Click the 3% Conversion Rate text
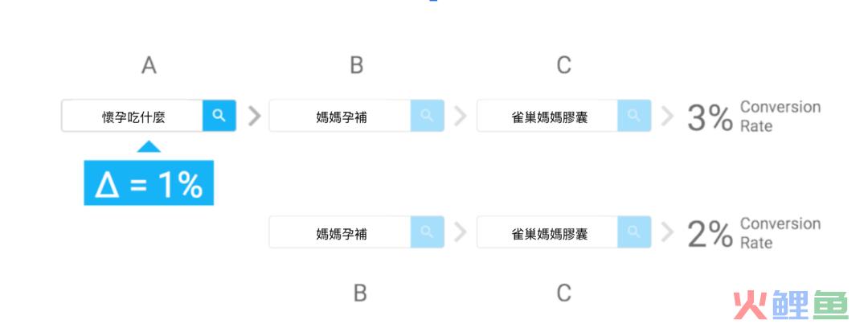 click(753, 117)
